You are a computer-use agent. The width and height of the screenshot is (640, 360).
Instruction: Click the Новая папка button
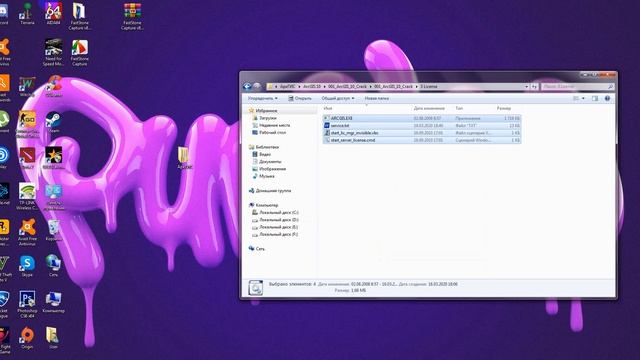(x=376, y=98)
